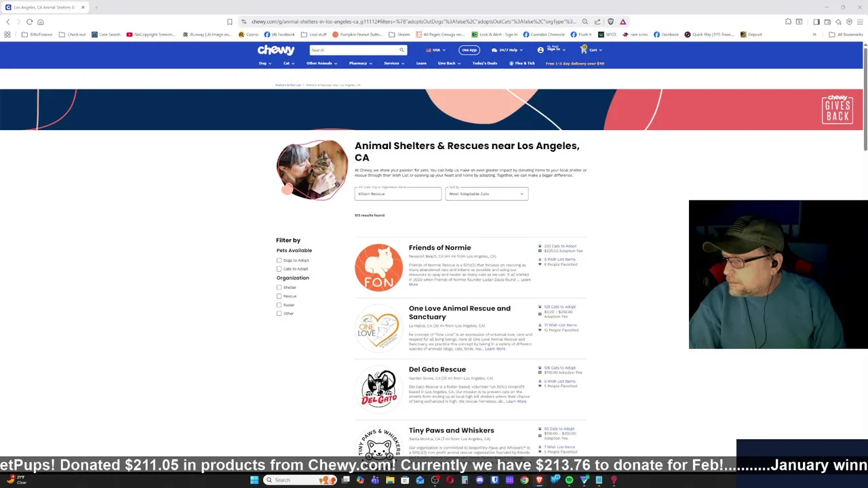Expand the Other Animals menu
Viewport: 868px width, 488px height.
[x=321, y=63]
